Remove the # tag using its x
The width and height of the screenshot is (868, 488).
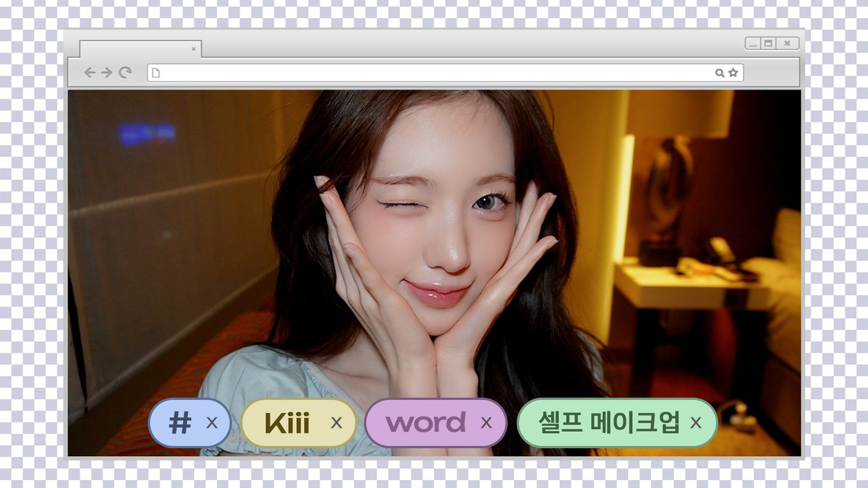[x=212, y=423]
